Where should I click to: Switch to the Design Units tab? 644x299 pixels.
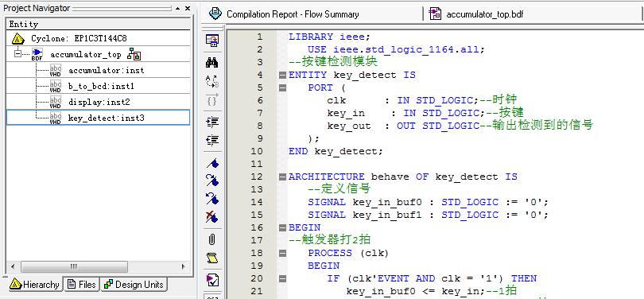[x=134, y=284]
